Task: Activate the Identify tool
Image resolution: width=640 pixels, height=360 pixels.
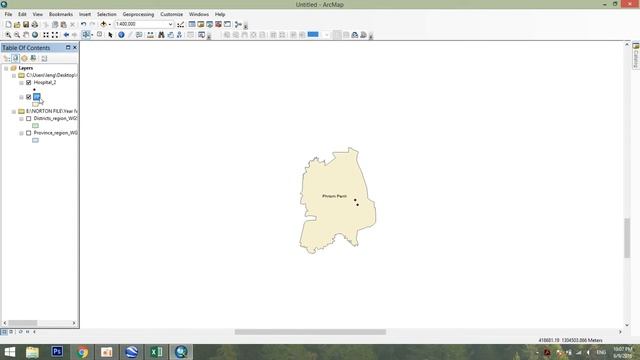Action: point(121,35)
